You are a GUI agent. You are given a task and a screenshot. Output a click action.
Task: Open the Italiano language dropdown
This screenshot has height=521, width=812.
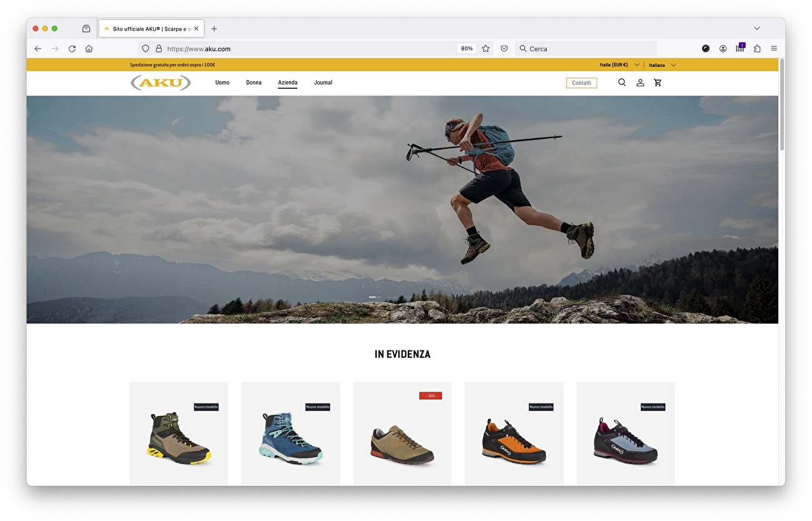pos(663,65)
